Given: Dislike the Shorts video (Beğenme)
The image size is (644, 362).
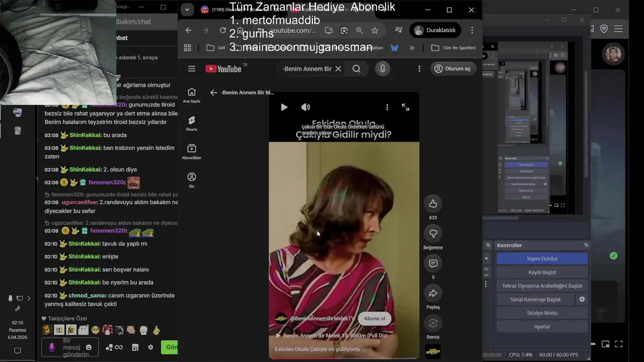Looking at the screenshot, I should pos(433,233).
